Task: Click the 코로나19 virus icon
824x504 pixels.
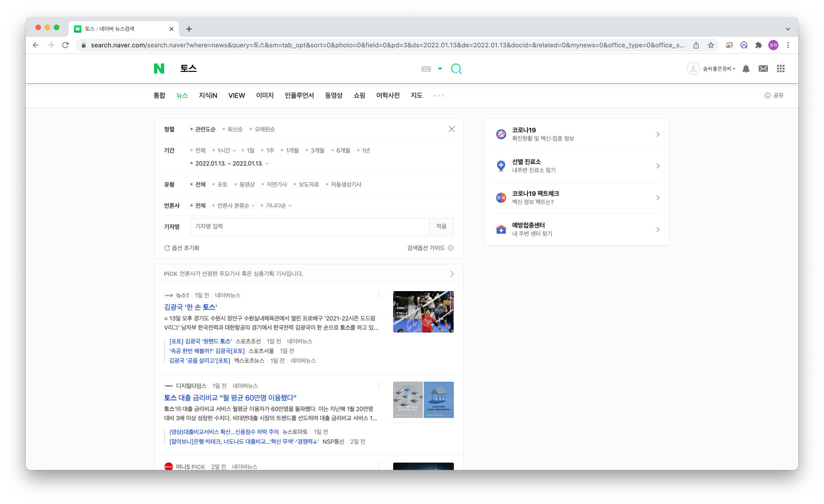Action: (x=501, y=134)
